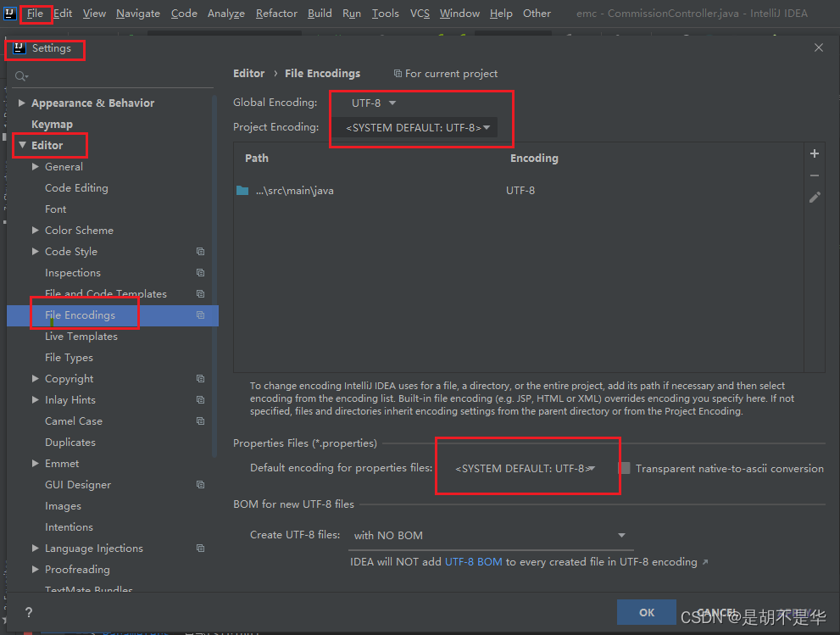Click the UTF-8 BOM link
The image size is (840, 635).
[474, 561]
